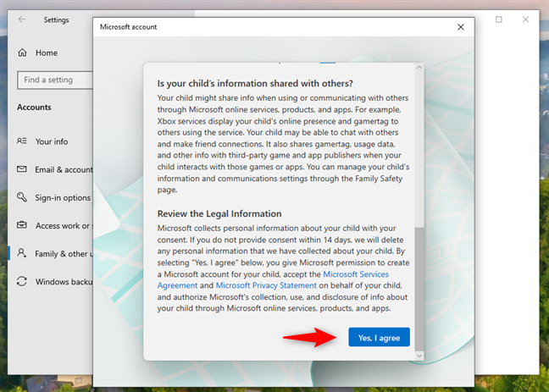Click the Access work or school briefcase icon
Viewport: 549px width, 392px height.
coord(22,225)
